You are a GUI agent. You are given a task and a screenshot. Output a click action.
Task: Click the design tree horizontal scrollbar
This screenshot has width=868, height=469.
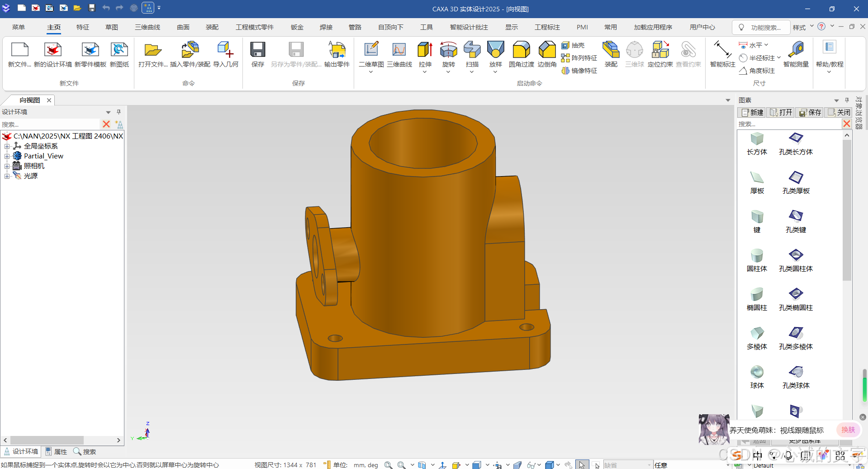[x=47, y=440]
